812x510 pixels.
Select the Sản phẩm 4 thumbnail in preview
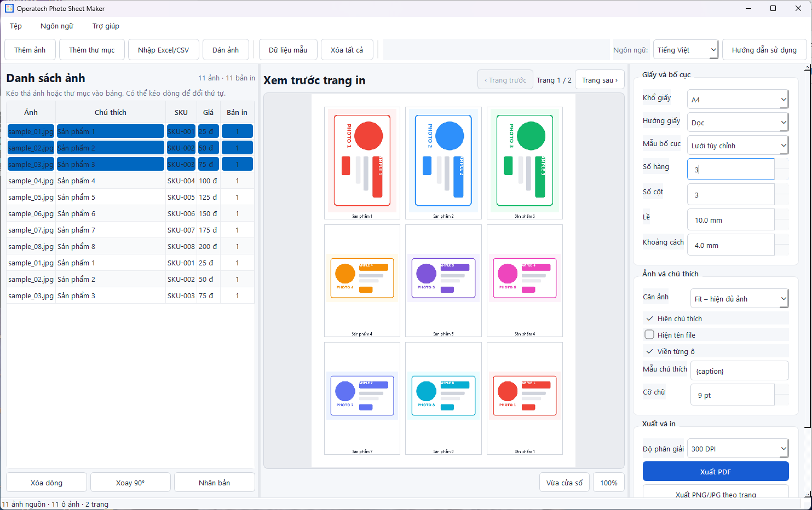coord(362,281)
